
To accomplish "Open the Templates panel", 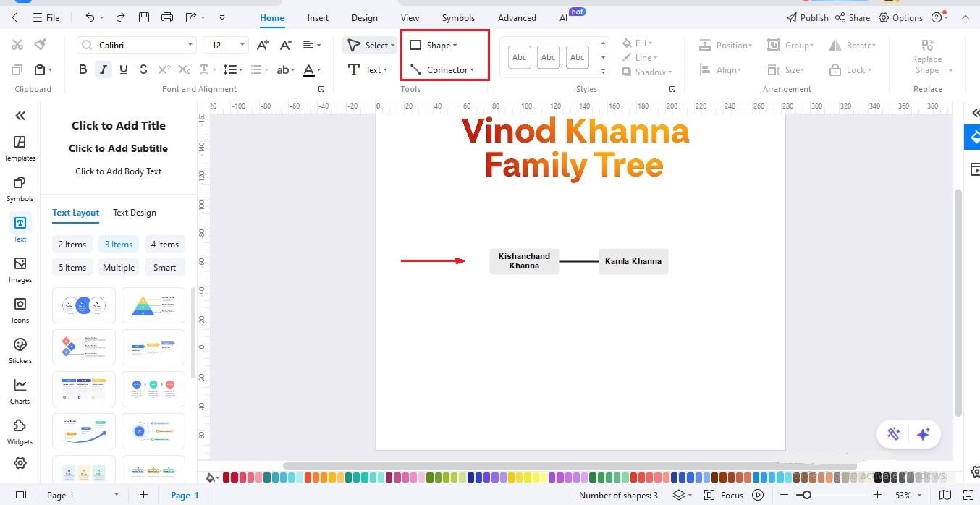I will click(x=20, y=148).
